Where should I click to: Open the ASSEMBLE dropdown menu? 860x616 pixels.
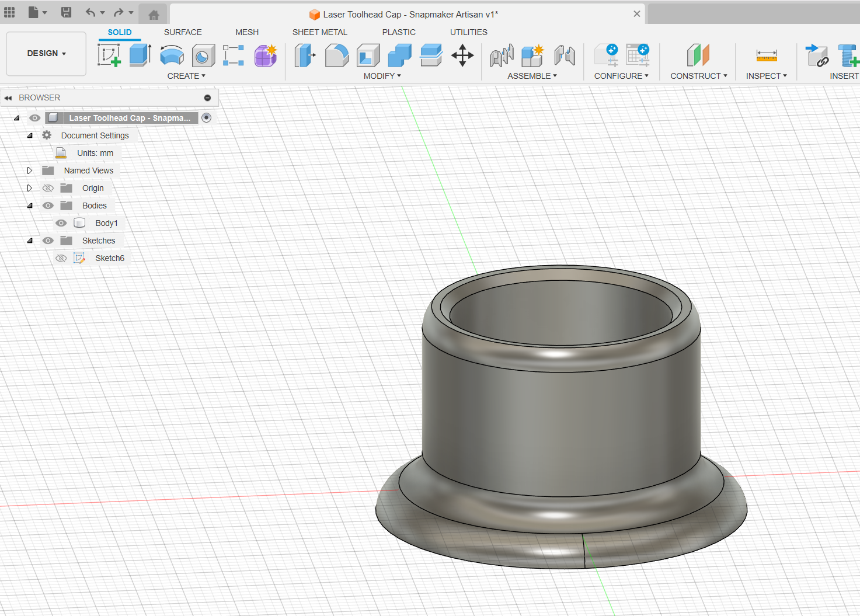coord(532,76)
